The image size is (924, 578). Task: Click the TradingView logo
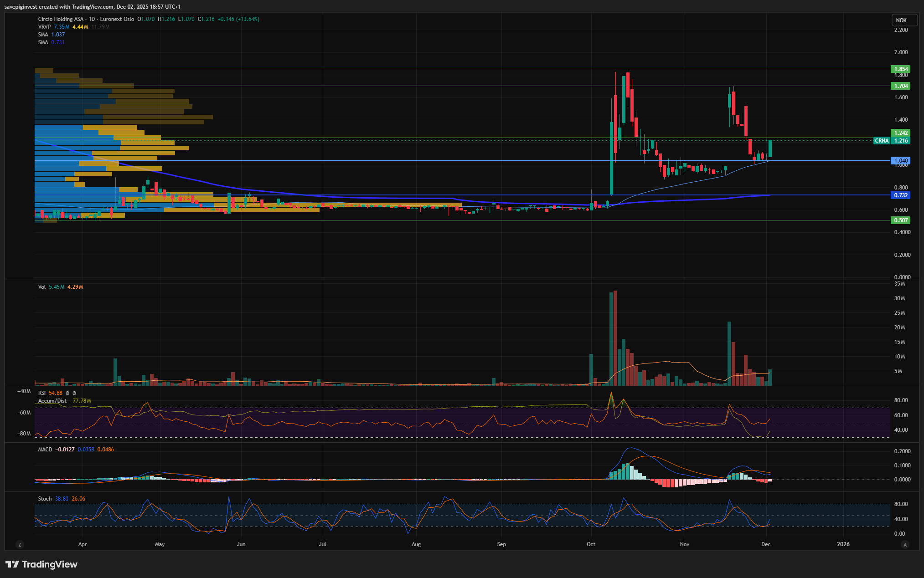41,564
